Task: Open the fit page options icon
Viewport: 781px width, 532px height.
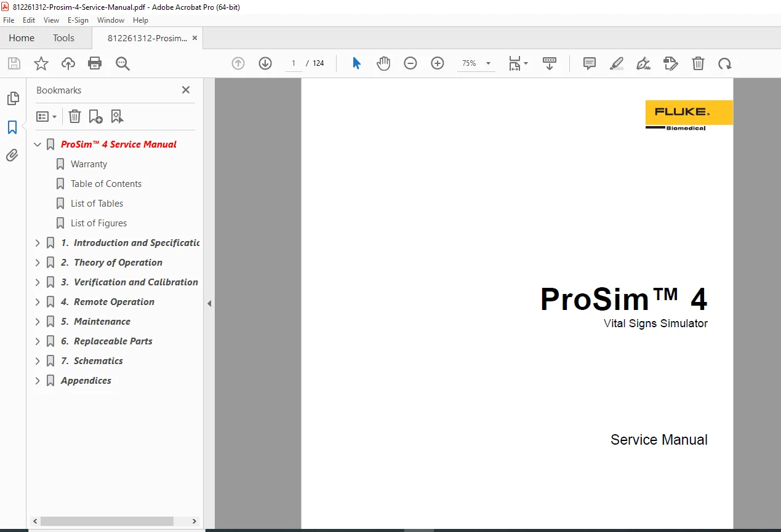Action: coord(518,63)
